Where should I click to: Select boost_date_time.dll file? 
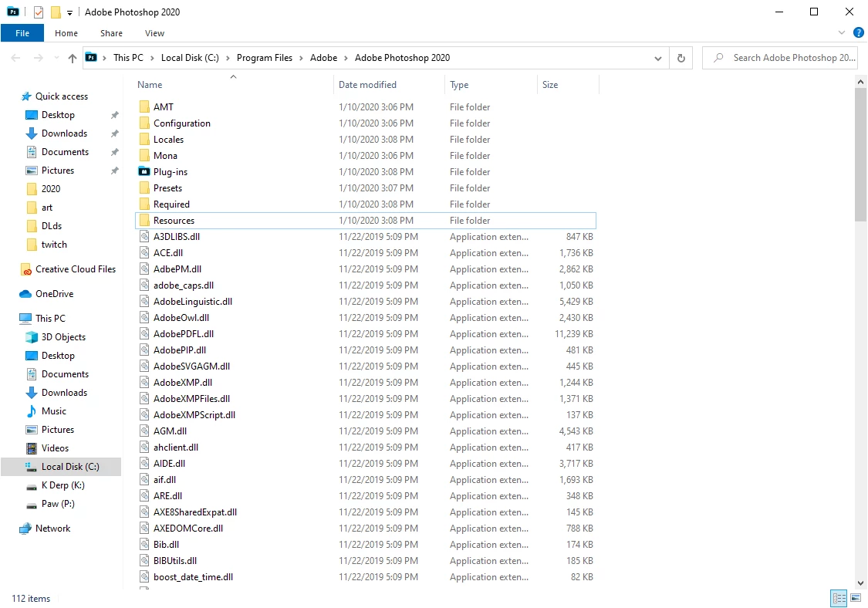[x=193, y=577]
